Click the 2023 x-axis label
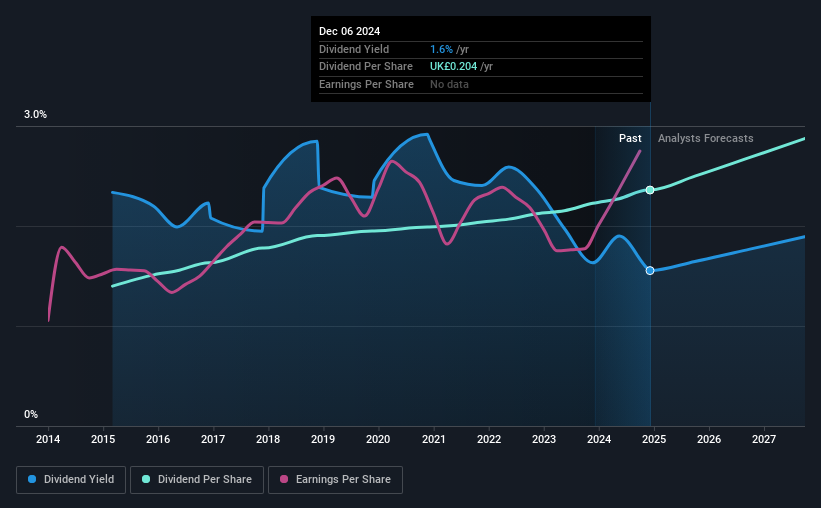This screenshot has width=821, height=508. (544, 439)
